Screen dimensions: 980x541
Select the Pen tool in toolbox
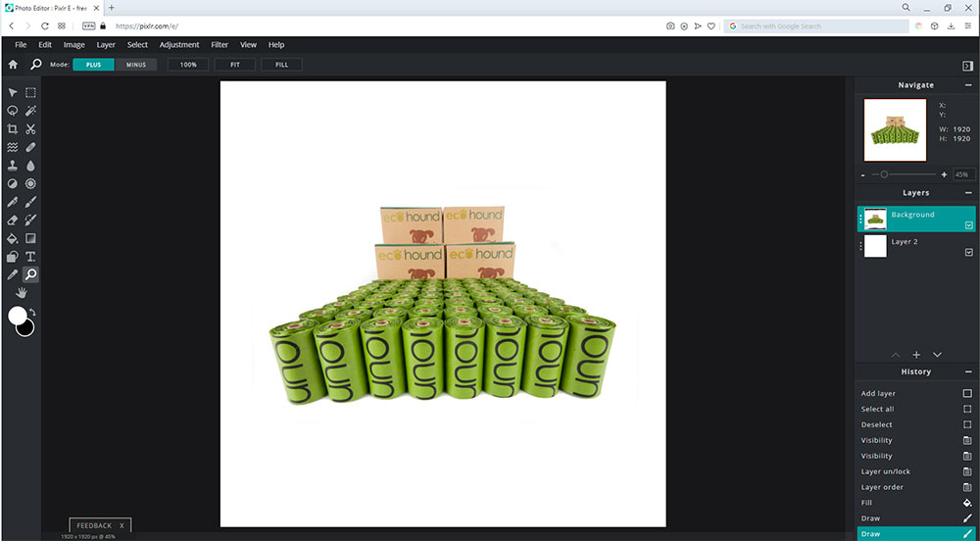pyautogui.click(x=12, y=202)
